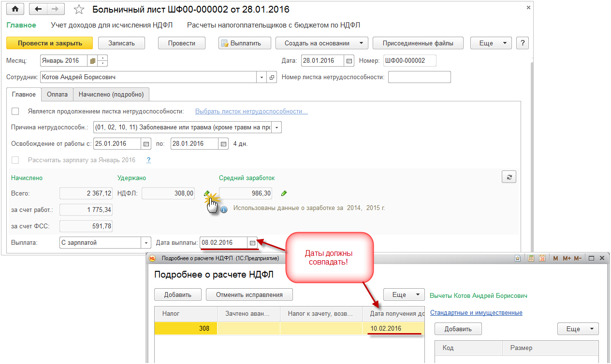Open the Еще menu in Вычеты panel
611x364 pixels.
pos(578,329)
